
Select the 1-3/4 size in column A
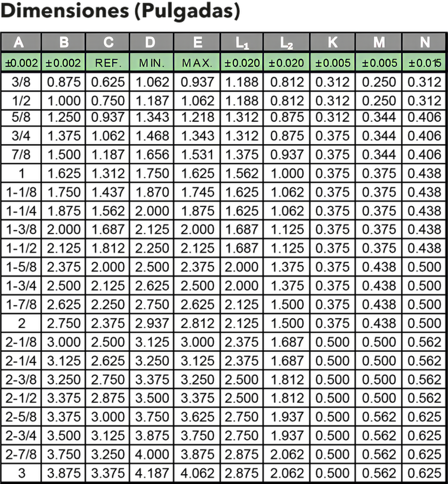point(21,286)
